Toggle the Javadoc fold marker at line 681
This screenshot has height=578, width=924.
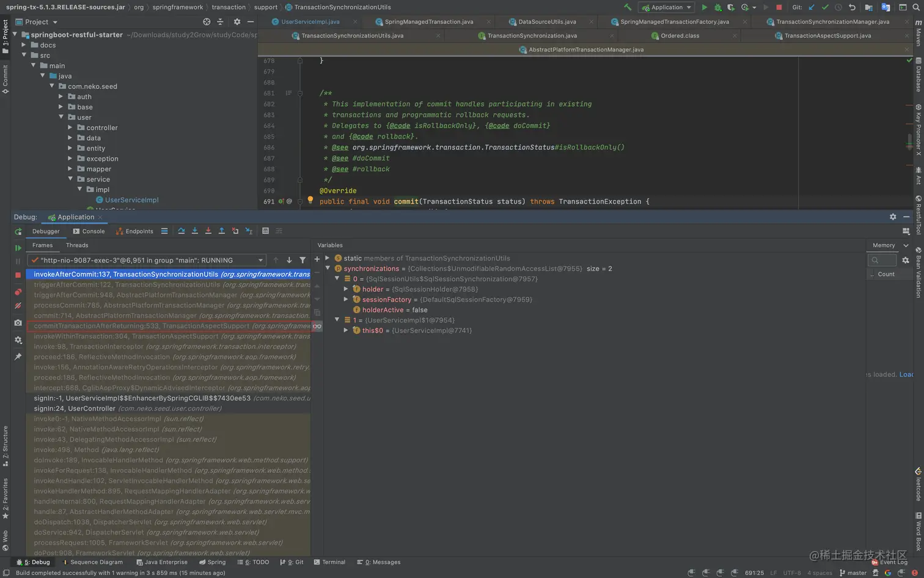(299, 94)
